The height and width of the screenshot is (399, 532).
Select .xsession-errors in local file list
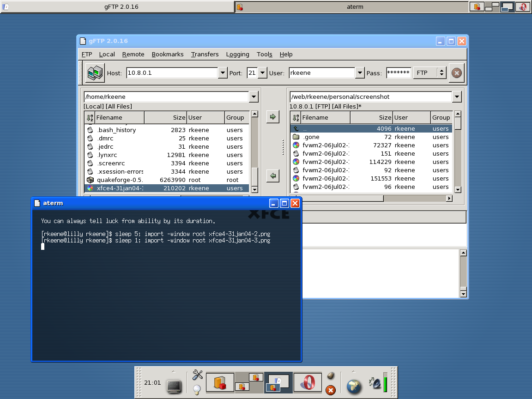167,171
